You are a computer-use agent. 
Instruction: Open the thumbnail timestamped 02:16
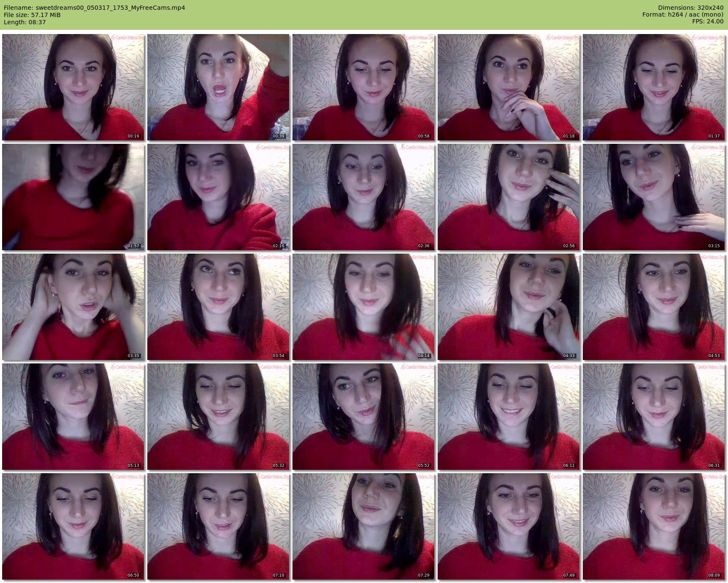[218, 197]
